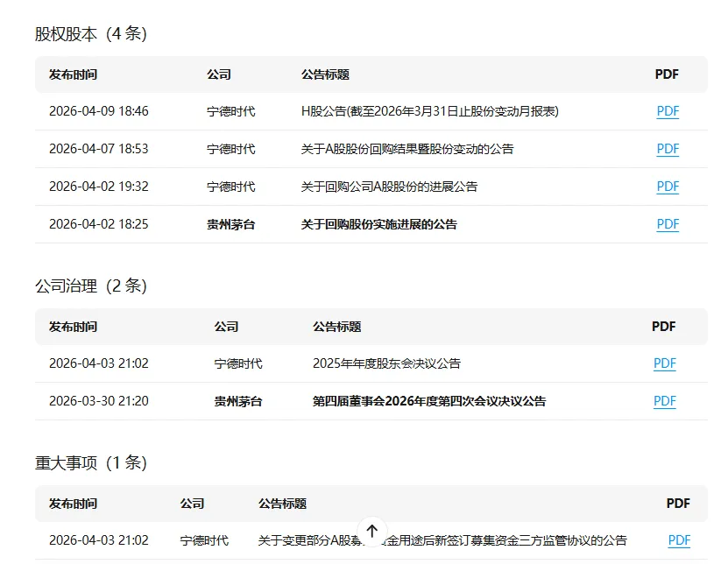Click 公司 header in 股权股本 table
Image resolution: width=728 pixels, height=564 pixels.
[x=219, y=74]
